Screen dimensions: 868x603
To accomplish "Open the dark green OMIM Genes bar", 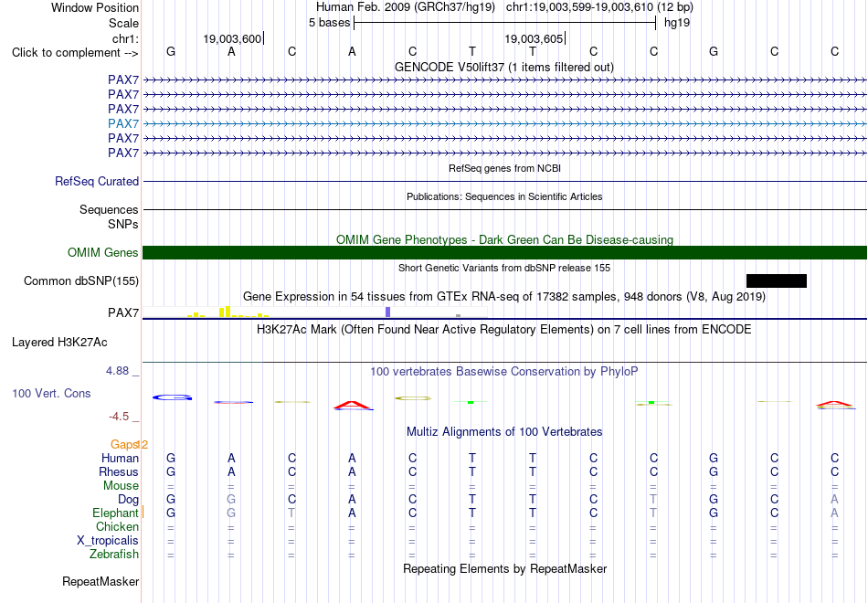I will [504, 252].
